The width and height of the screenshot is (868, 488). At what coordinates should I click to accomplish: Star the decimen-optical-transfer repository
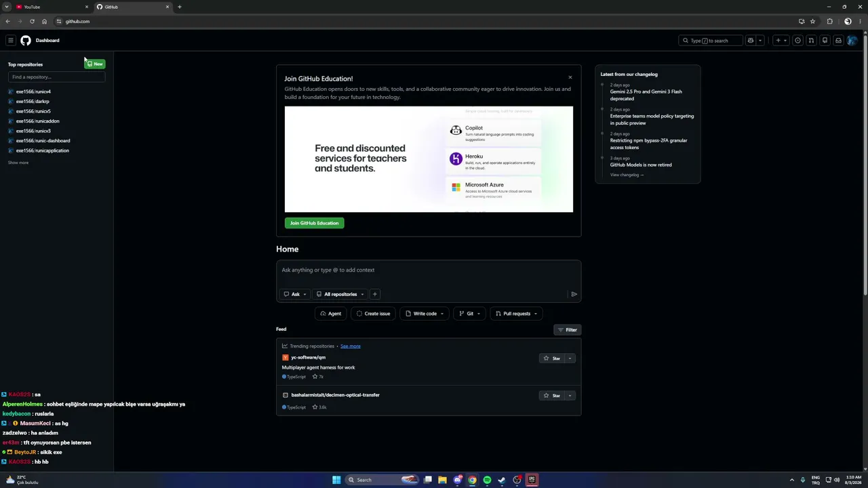pos(552,396)
